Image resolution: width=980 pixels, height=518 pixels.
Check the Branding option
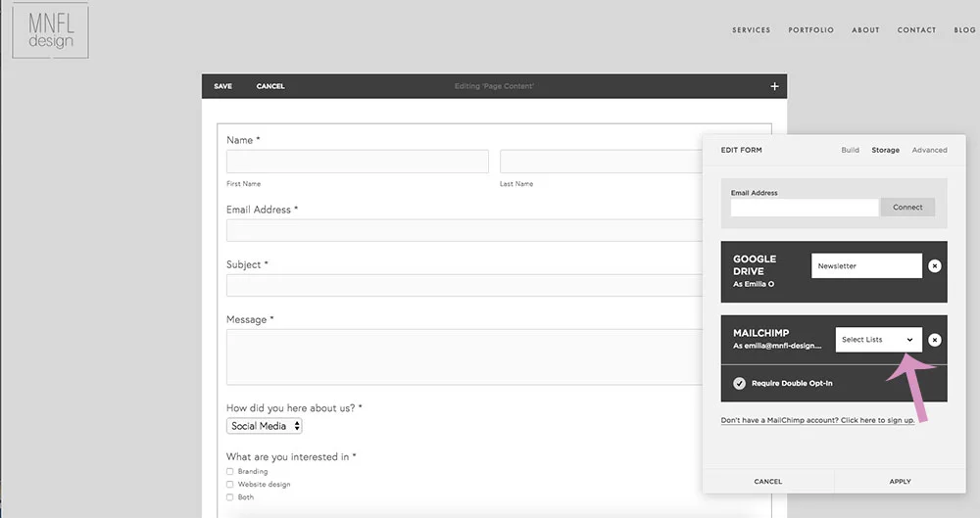[x=229, y=471]
